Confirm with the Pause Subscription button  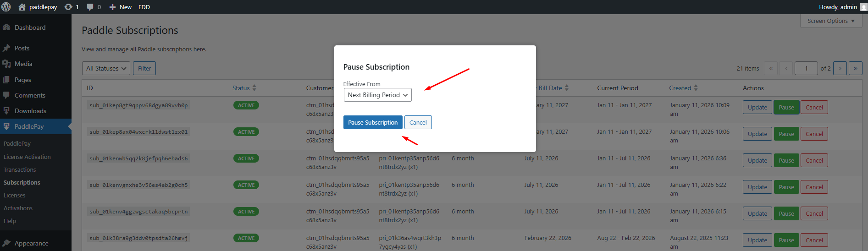click(373, 122)
